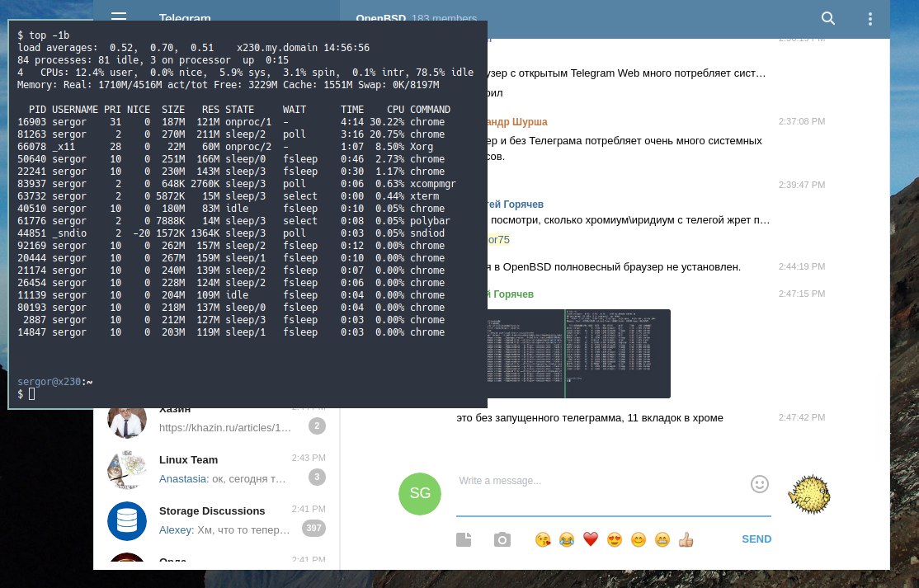Click message about OpenBSD полновесный браузер
Image resolution: width=919 pixels, height=588 pixels.
614,267
